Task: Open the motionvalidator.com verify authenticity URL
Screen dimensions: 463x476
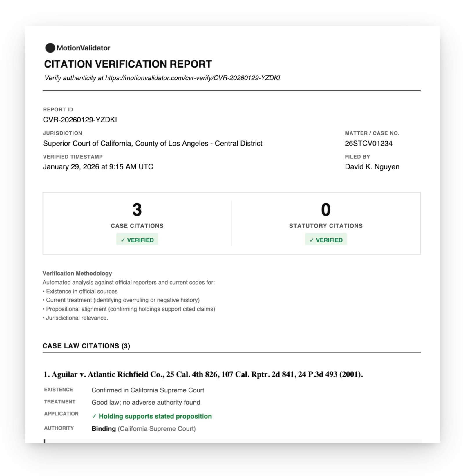Action: coord(192,78)
